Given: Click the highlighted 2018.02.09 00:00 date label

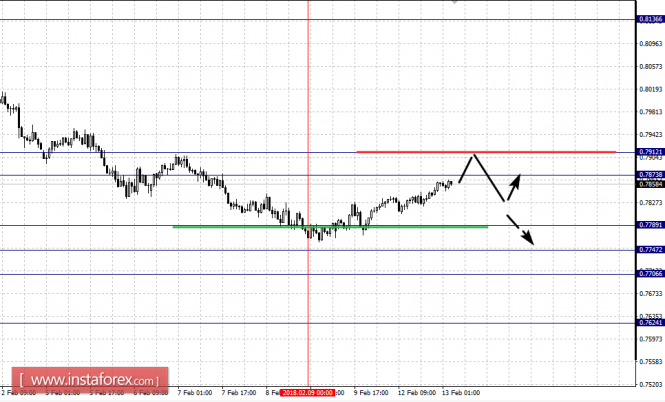Looking at the screenshot, I should point(308,393).
